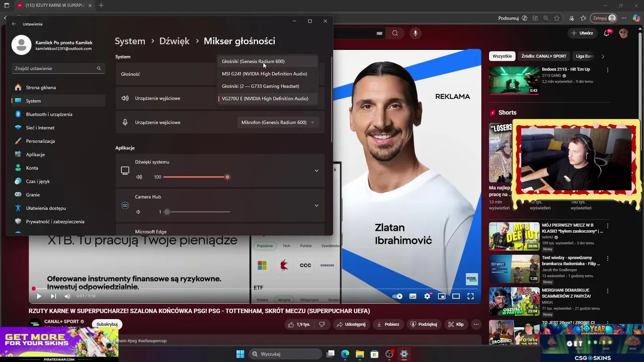644x362 pixels.
Task: Start YouTube voice search microphone
Action: 415,33
